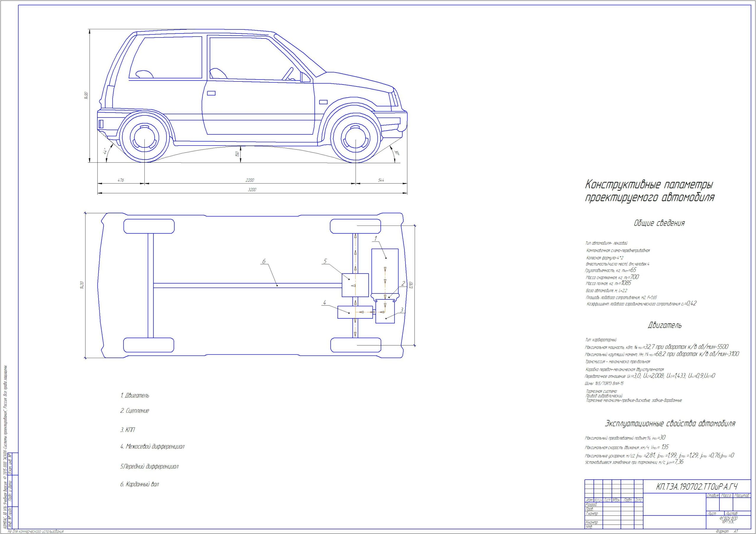
Task: Select the 'Компоновочная схема-переднеприводная' line
Action: tap(618, 251)
